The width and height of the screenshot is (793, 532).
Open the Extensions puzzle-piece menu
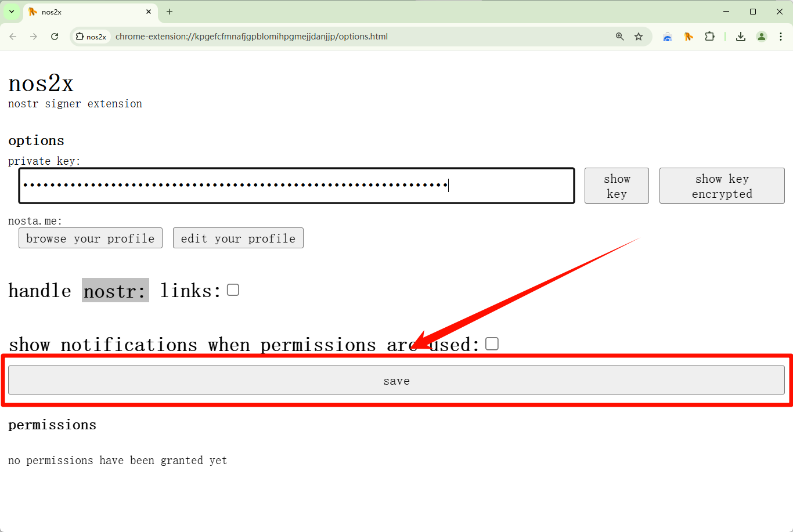click(x=709, y=37)
